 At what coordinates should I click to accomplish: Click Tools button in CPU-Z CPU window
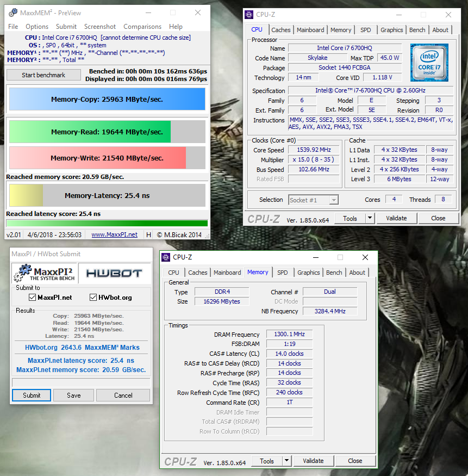coord(350,218)
